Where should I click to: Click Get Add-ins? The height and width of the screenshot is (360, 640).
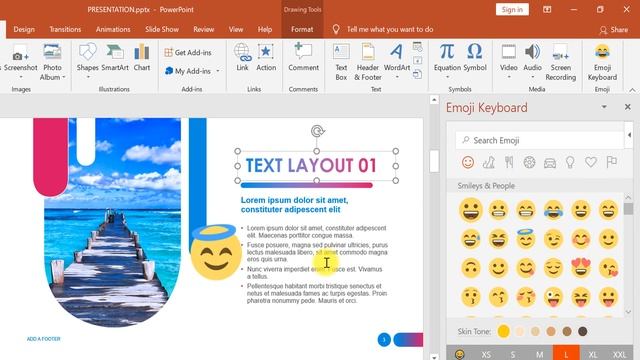[x=188, y=52]
